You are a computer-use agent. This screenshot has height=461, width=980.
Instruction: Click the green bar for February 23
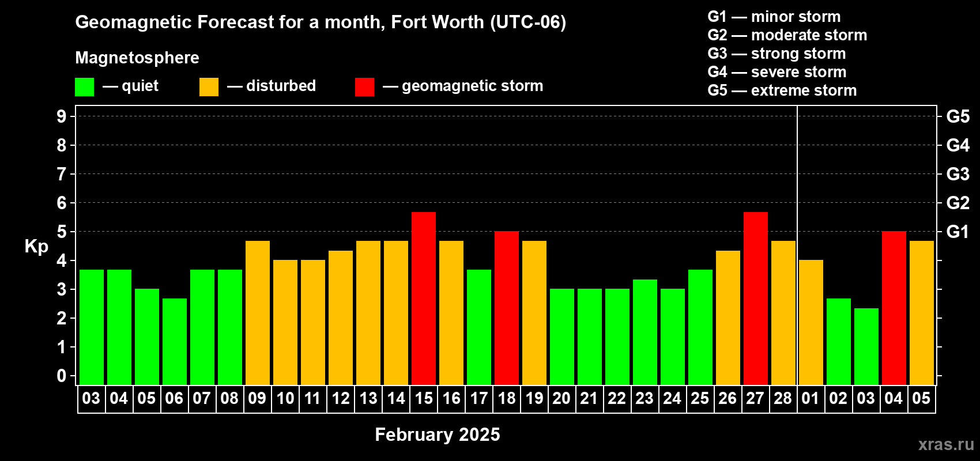(645, 332)
